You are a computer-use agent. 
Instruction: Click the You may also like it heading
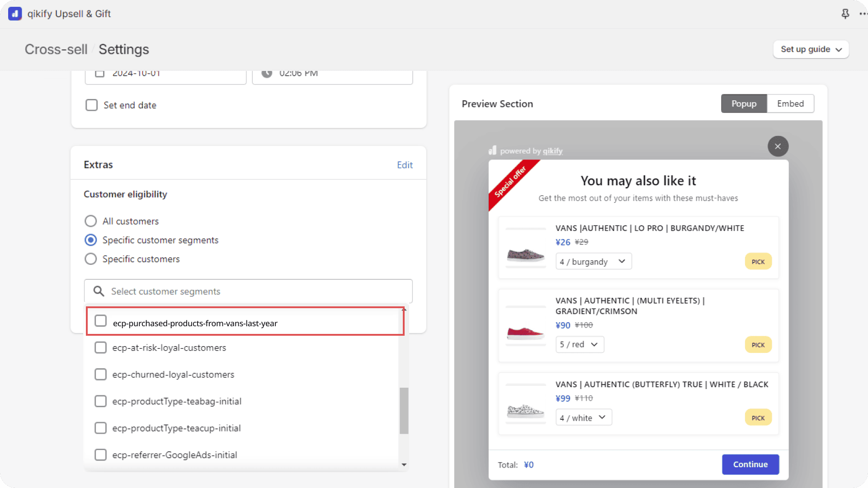638,181
